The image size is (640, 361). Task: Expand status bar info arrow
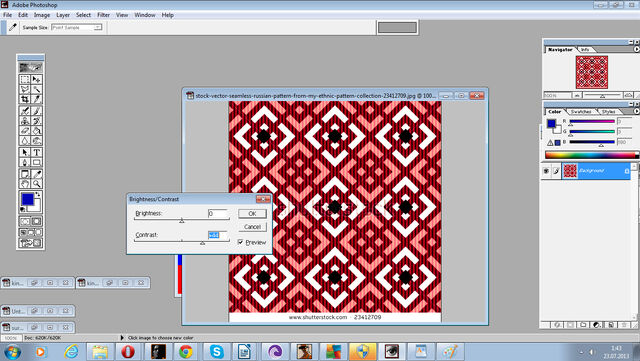122,338
